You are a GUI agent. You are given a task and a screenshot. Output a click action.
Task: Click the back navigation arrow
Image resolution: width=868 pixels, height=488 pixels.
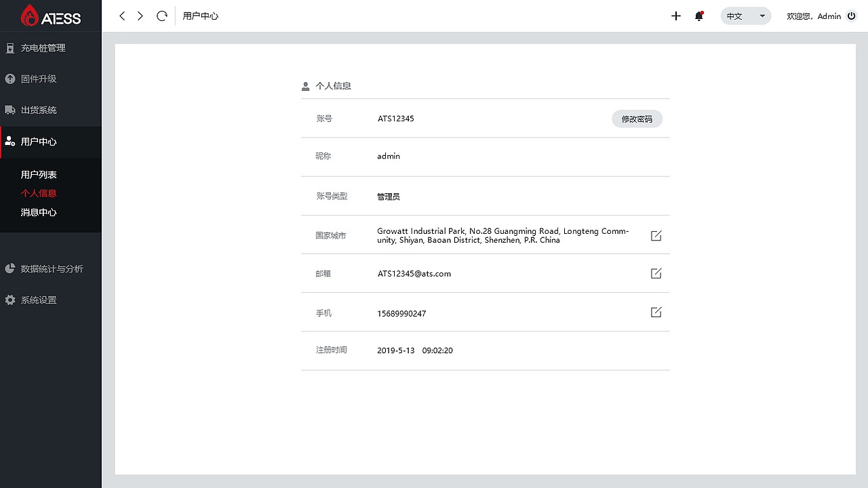122,16
